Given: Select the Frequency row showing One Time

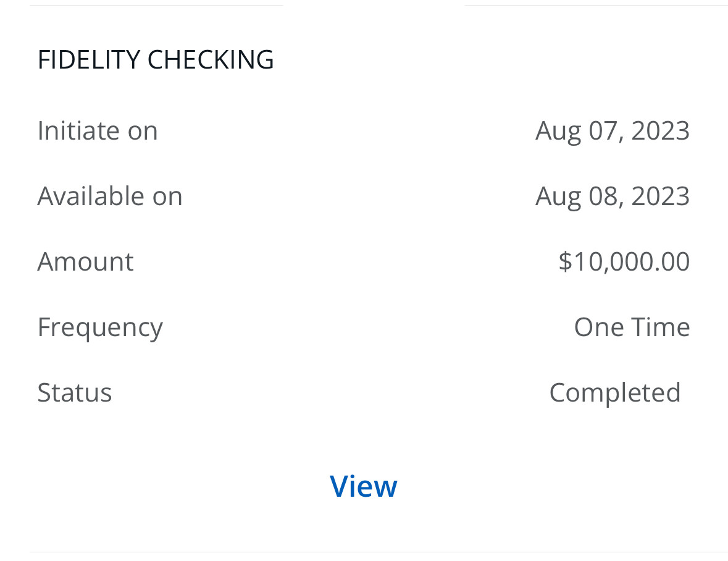Looking at the screenshot, I should click(x=364, y=326).
